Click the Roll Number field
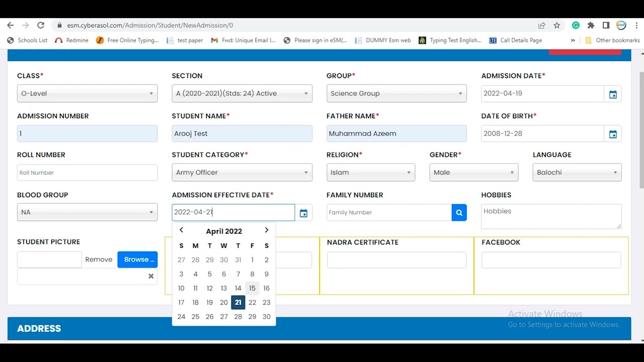Screen dimensions: 644x362 coord(87,172)
